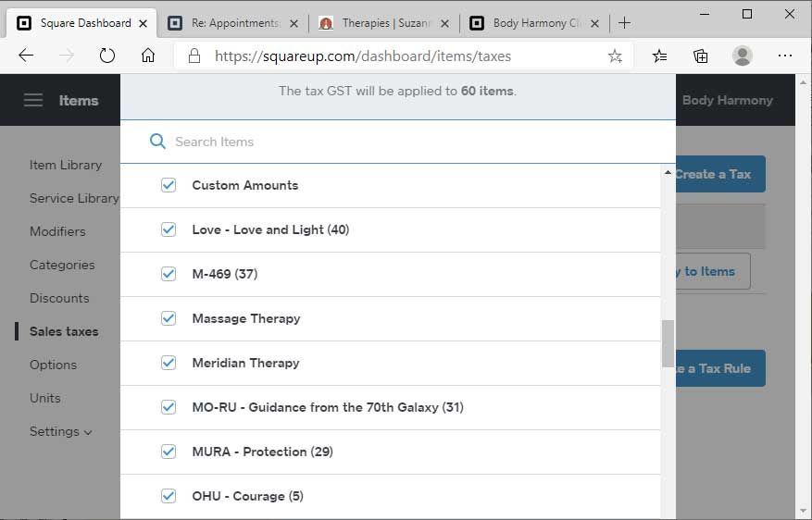Close the Re: Appointments tab

(x=294, y=23)
